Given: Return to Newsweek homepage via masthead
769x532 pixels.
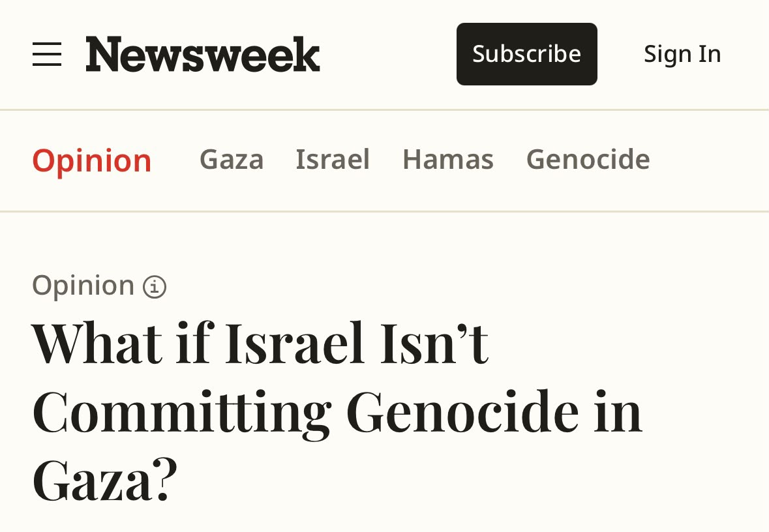Looking at the screenshot, I should coord(203,54).
